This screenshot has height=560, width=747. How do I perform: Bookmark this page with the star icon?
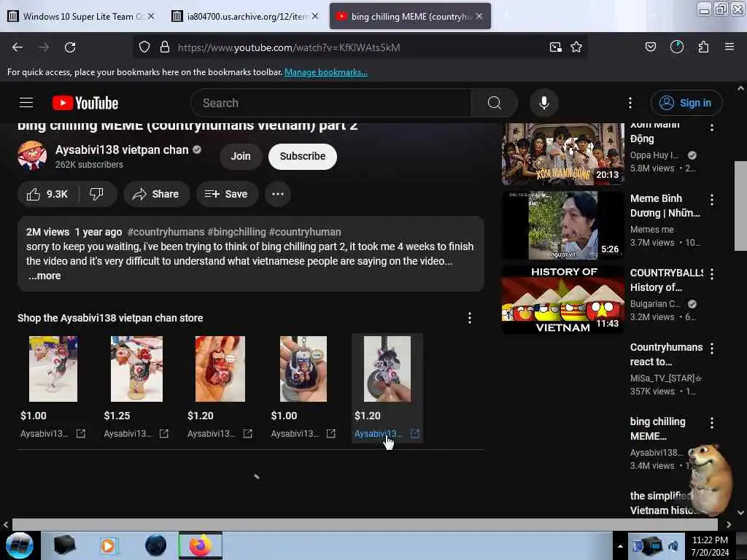pyautogui.click(x=576, y=47)
